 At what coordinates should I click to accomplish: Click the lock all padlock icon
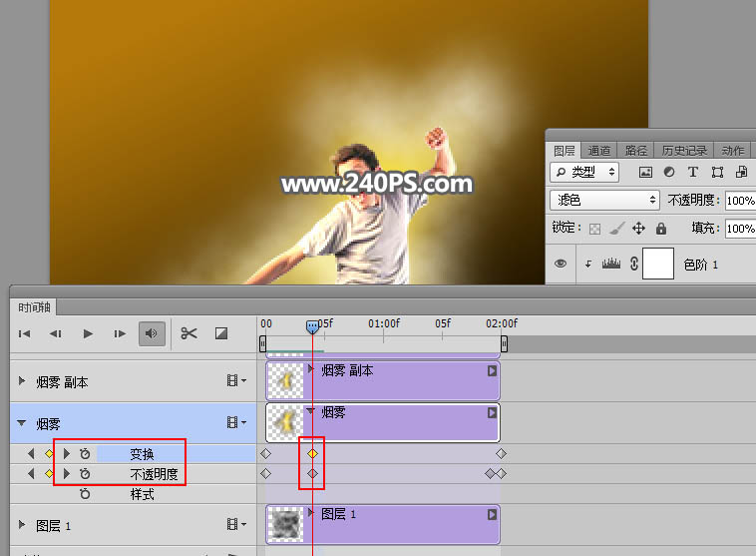click(661, 229)
